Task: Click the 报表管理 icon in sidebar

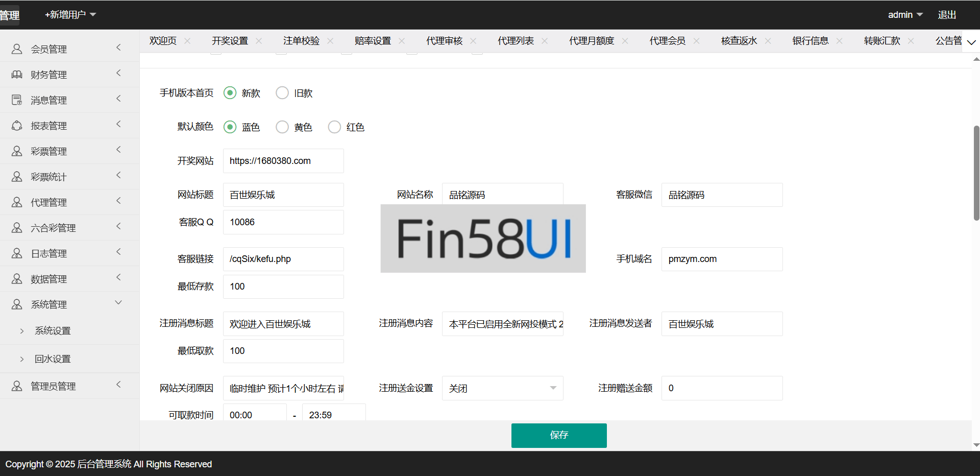Action: (x=17, y=126)
